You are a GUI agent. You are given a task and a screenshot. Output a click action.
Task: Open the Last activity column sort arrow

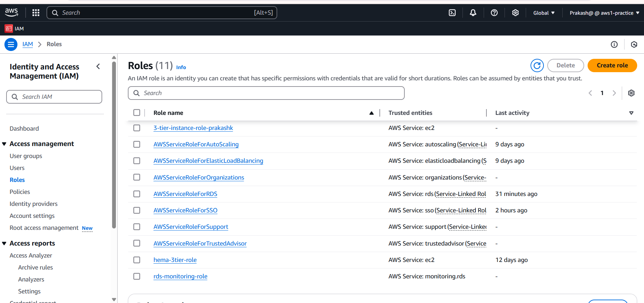point(631,113)
